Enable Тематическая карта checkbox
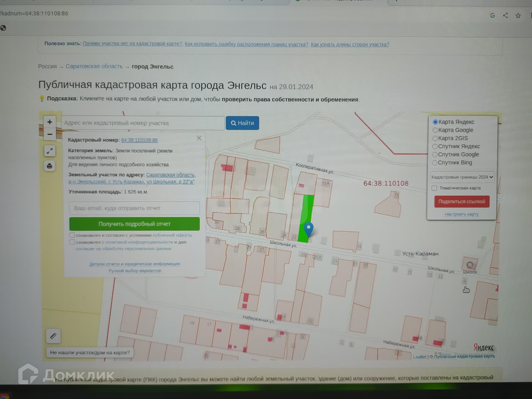532x399 pixels. coord(434,188)
